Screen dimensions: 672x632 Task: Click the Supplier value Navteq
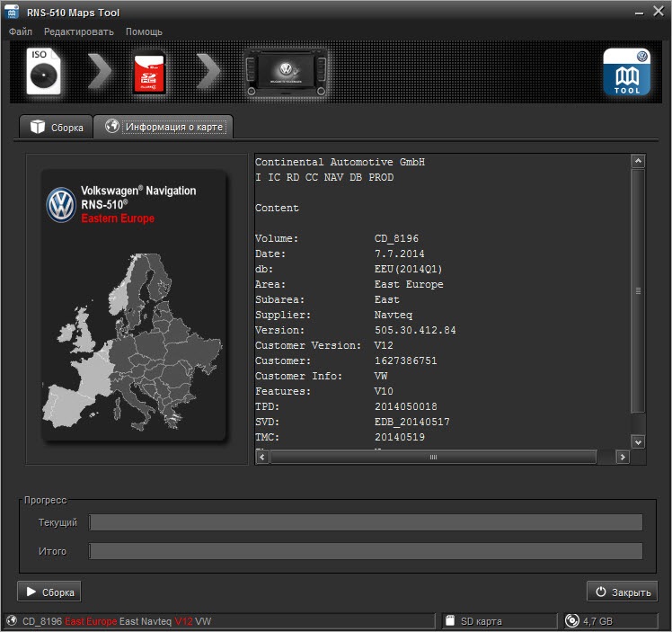tap(393, 315)
